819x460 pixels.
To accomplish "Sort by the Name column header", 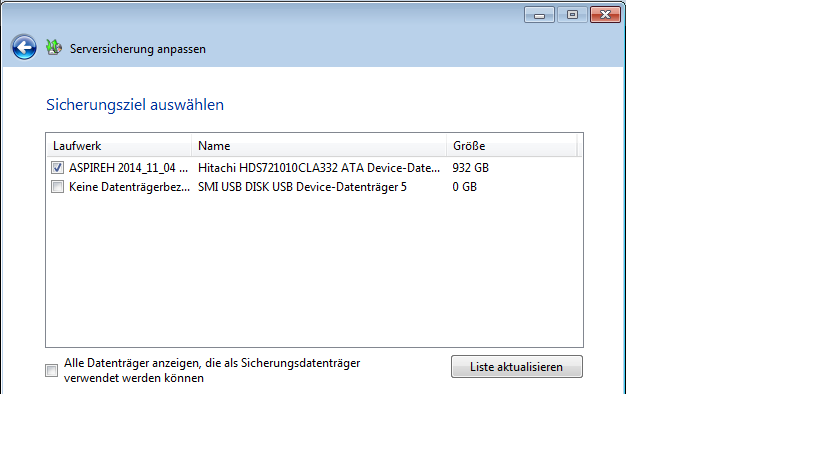I will [319, 146].
